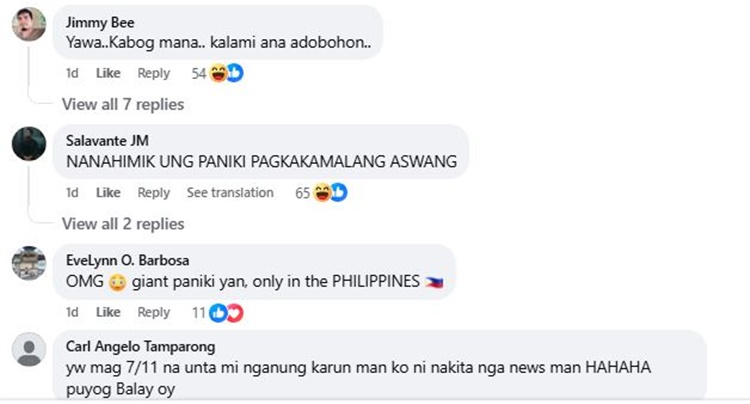This screenshot has height=404, width=750.
Task: Like Salavante JM's comment
Action: [108, 193]
